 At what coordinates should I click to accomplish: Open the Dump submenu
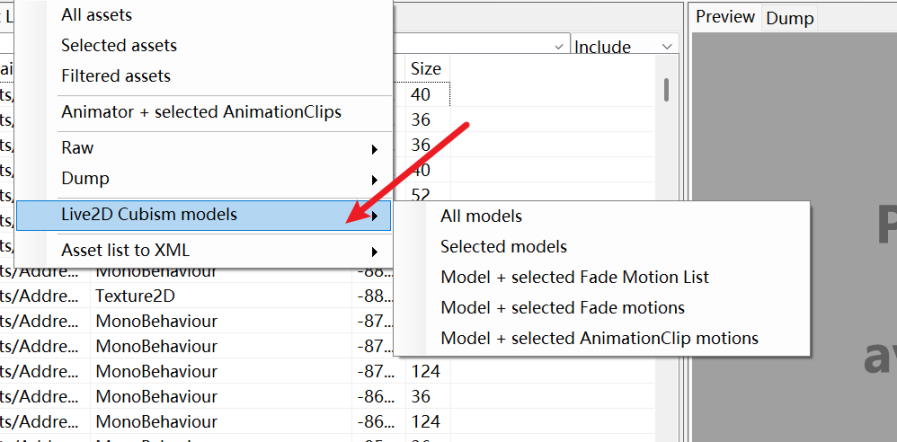(x=203, y=179)
